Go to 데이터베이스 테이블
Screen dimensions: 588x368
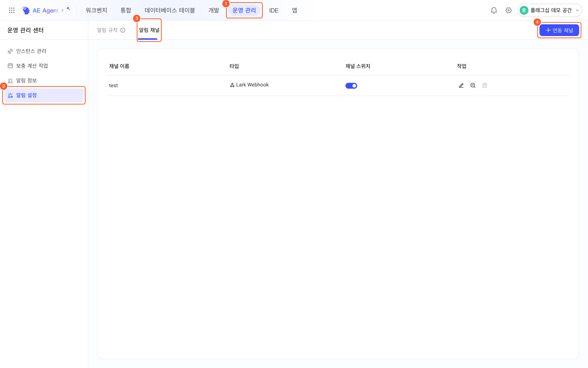click(170, 10)
